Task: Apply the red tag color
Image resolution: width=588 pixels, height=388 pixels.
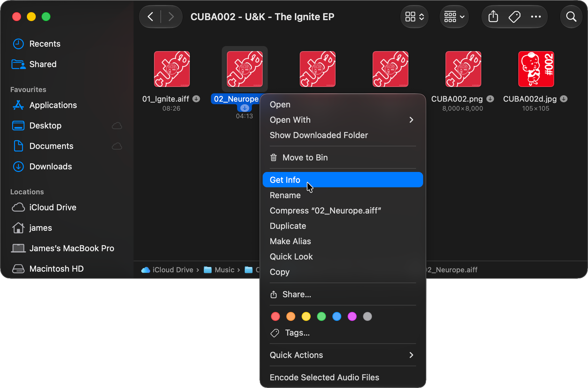Action: click(x=275, y=316)
